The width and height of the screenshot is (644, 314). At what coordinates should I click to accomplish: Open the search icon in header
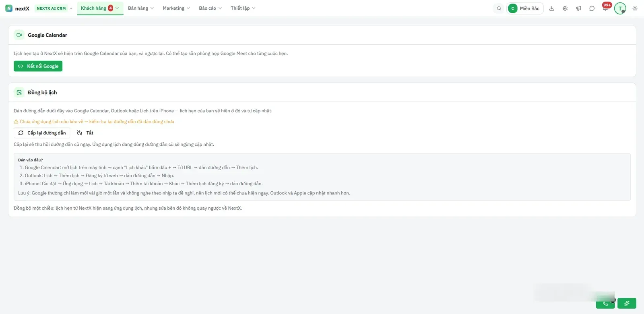(x=499, y=8)
